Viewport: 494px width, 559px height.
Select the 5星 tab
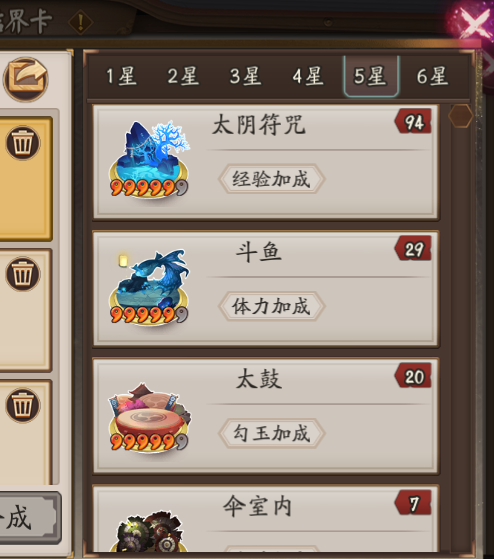(371, 76)
